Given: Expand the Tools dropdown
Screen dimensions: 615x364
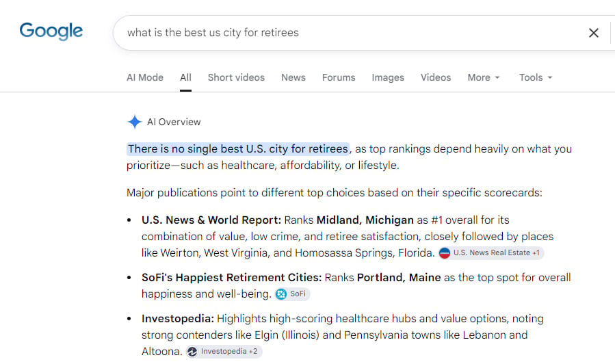Looking at the screenshot, I should [536, 78].
